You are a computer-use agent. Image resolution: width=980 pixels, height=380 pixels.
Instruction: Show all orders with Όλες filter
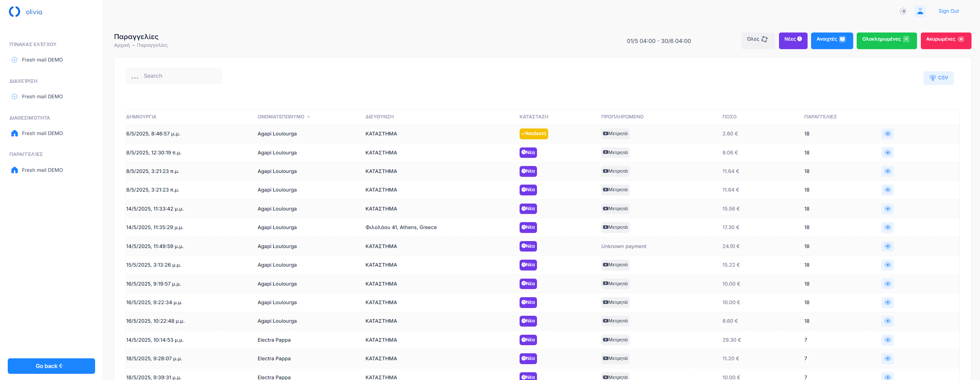(x=757, y=40)
